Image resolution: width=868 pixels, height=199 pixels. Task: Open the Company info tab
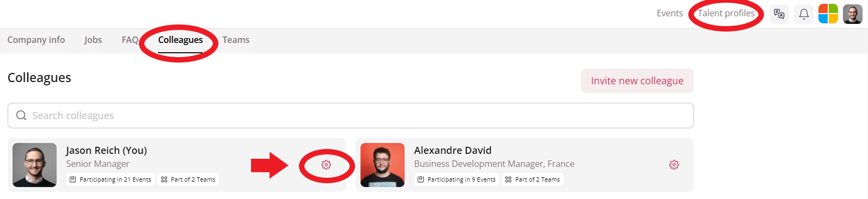point(36,40)
